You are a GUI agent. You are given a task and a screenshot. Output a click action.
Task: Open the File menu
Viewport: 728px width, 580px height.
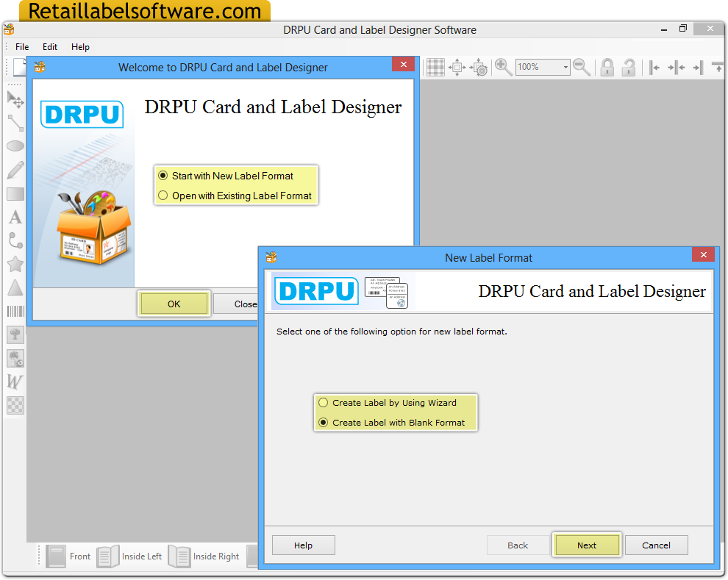click(21, 46)
